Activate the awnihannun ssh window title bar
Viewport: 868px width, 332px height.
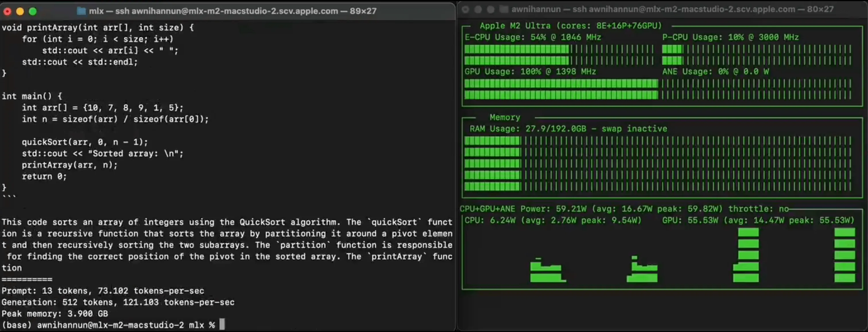pos(672,9)
